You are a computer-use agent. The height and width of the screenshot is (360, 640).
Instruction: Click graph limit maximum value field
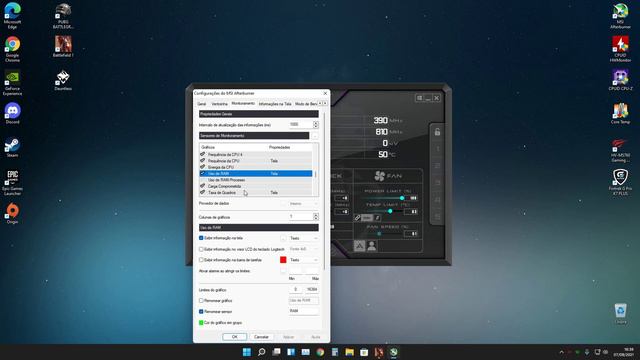(x=312, y=289)
